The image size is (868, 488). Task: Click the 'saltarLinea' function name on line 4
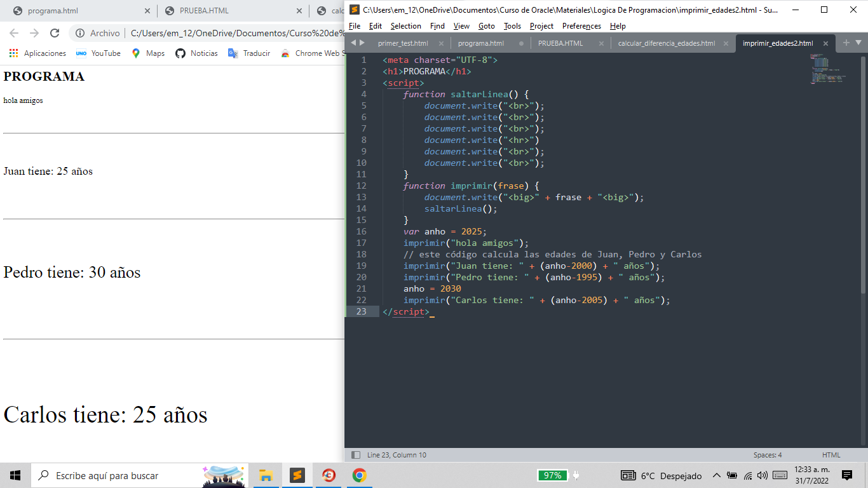click(x=480, y=94)
